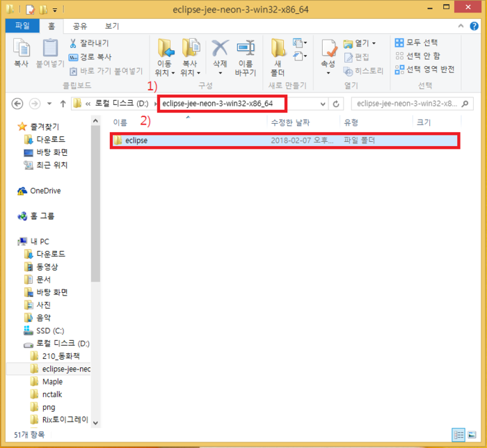Open the Help question mark icon
The height and width of the screenshot is (448, 487).
(474, 26)
